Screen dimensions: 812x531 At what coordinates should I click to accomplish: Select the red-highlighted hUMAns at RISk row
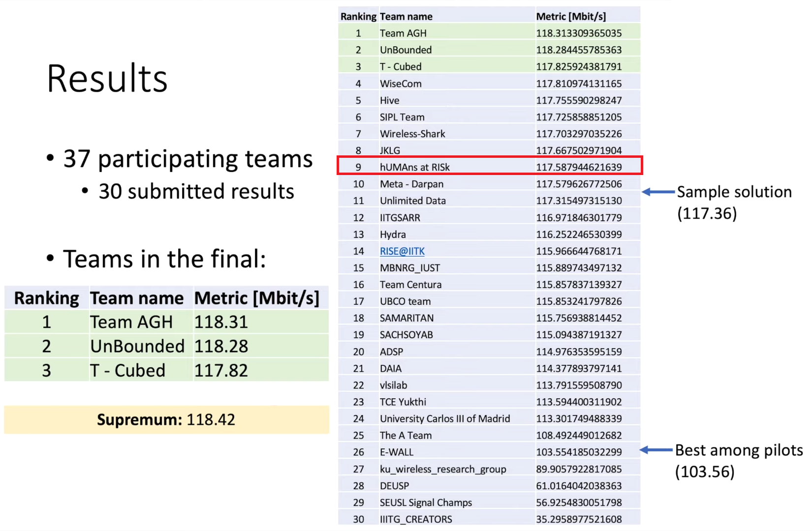[x=490, y=166]
